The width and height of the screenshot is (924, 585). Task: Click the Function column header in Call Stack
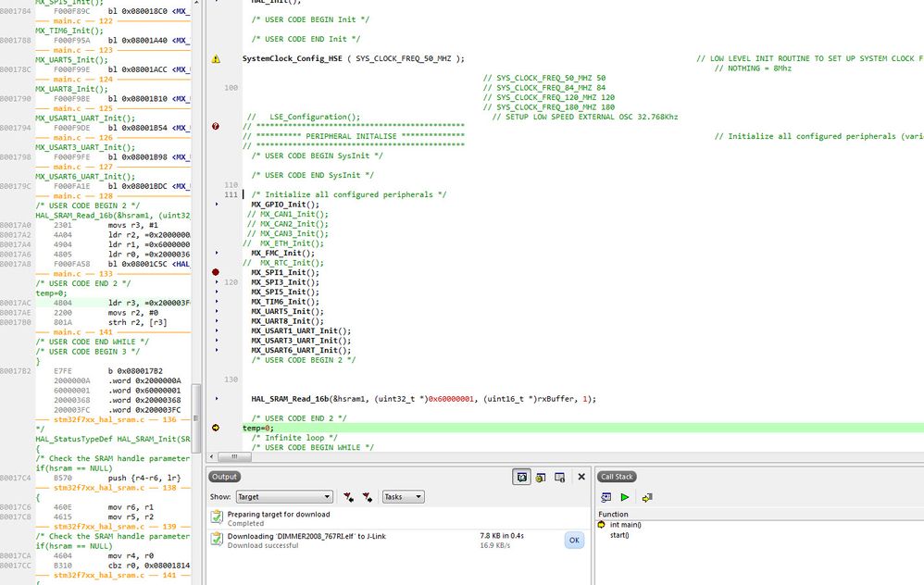coord(613,515)
